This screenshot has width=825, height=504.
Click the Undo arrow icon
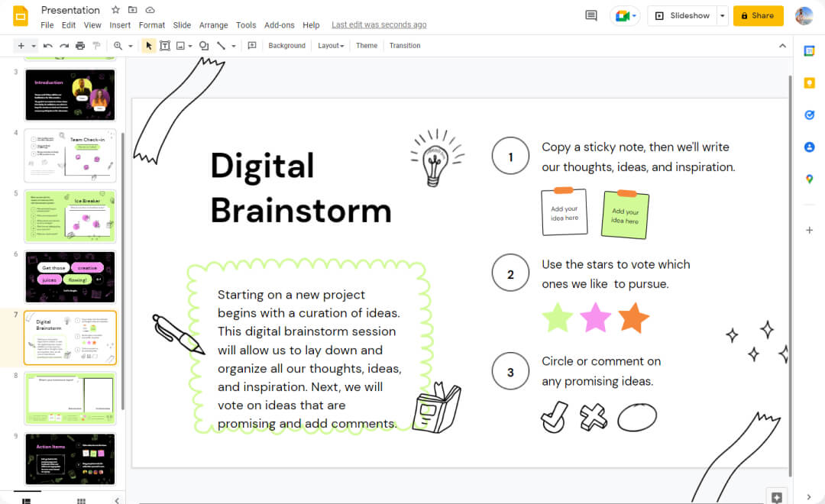pos(47,46)
